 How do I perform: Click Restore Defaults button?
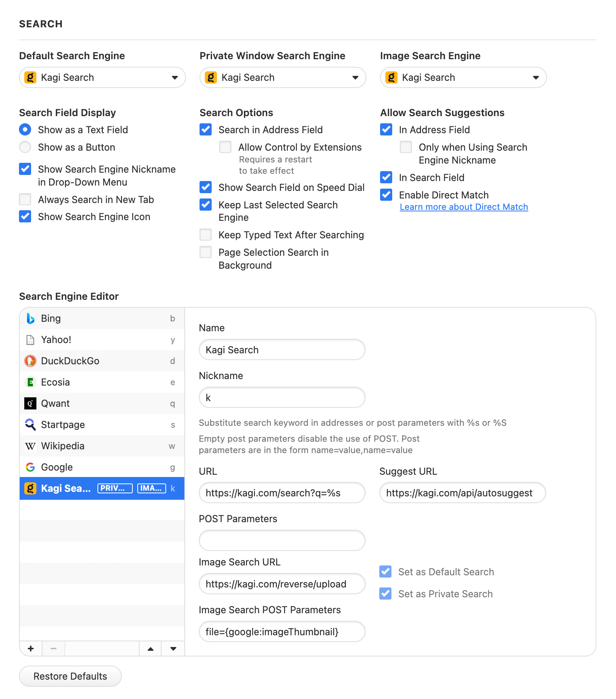coord(70,676)
